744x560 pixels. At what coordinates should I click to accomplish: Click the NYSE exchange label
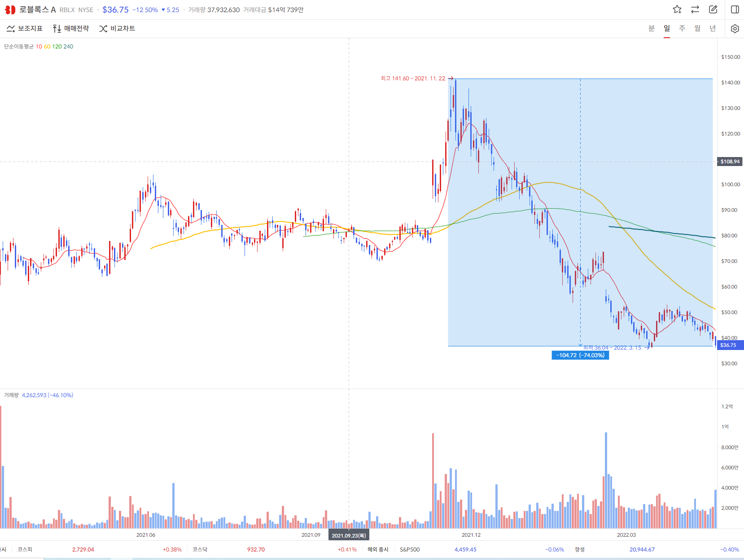86,10
